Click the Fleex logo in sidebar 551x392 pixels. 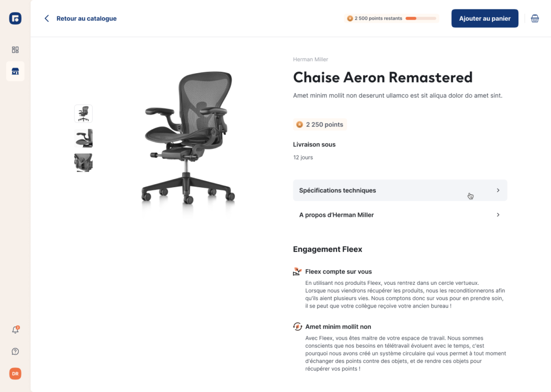[x=15, y=19]
